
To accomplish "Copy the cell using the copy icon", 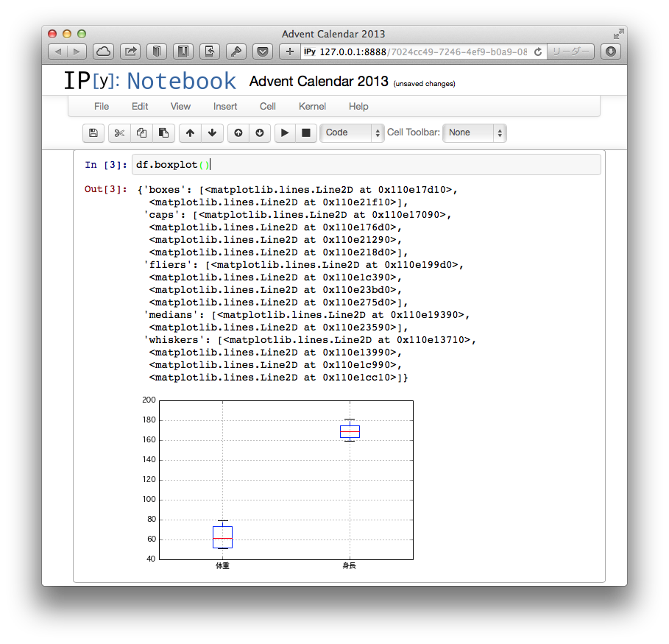I will (141, 132).
